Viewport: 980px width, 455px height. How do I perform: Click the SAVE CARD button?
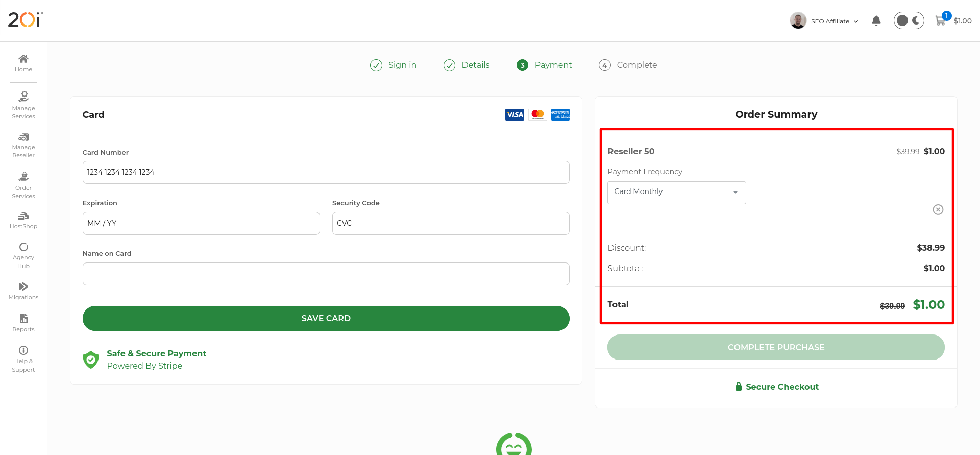pyautogui.click(x=326, y=318)
